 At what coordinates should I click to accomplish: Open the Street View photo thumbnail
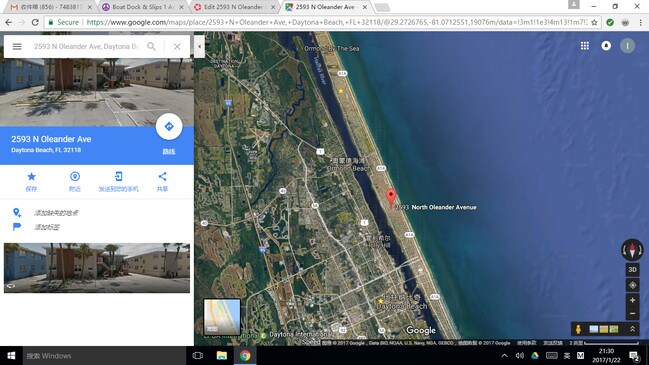pyautogui.click(x=97, y=268)
